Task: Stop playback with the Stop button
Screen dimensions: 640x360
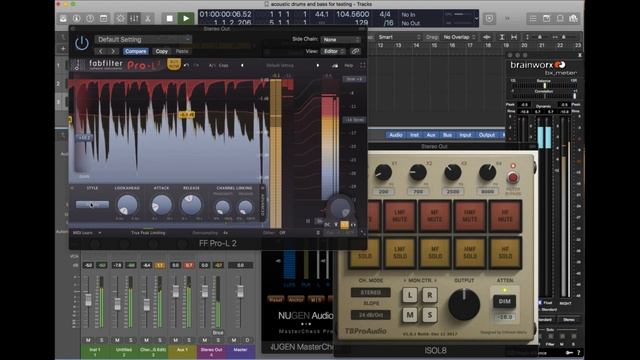Action: tap(169, 18)
